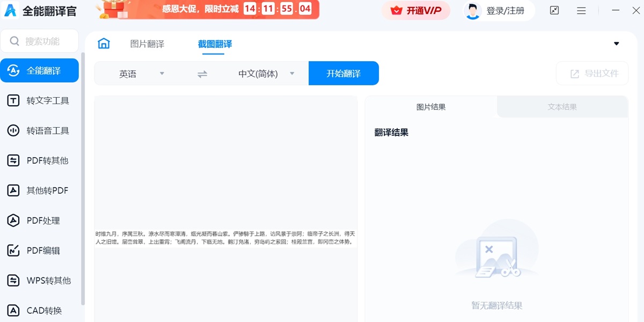This screenshot has height=322, width=644.
Task: Expand the black arrow dropdown at top right
Action: (x=617, y=44)
